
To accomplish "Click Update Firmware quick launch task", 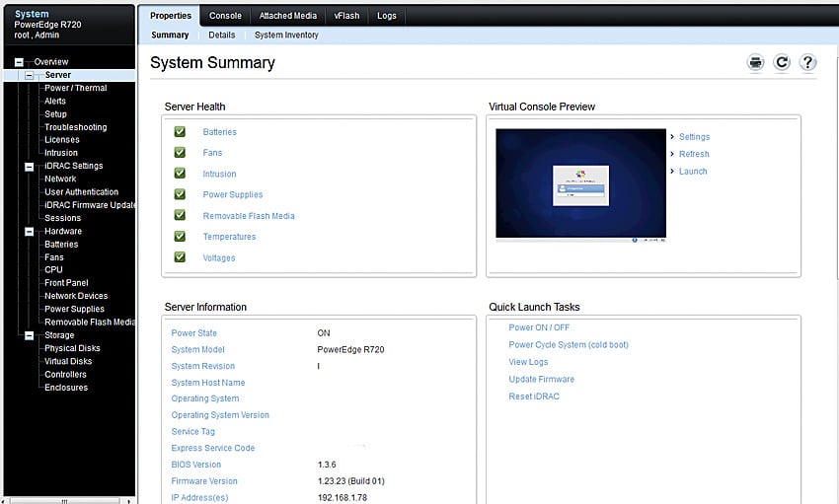I will [x=541, y=379].
